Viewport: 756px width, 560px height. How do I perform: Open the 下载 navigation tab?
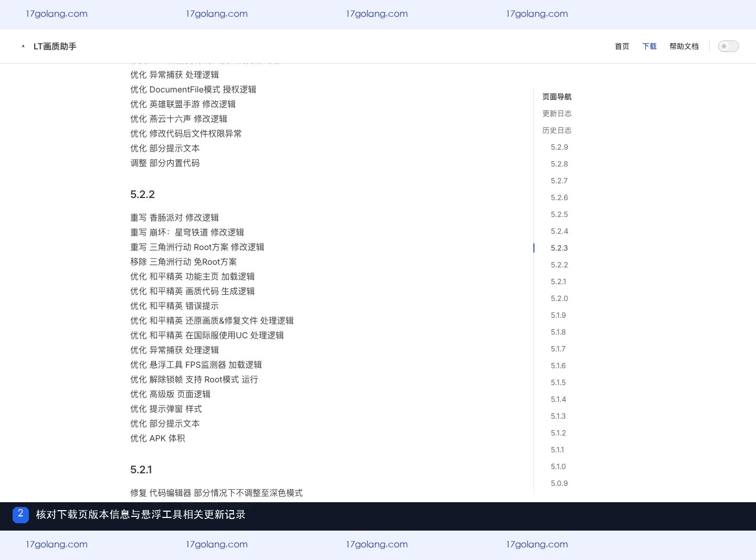pos(649,46)
